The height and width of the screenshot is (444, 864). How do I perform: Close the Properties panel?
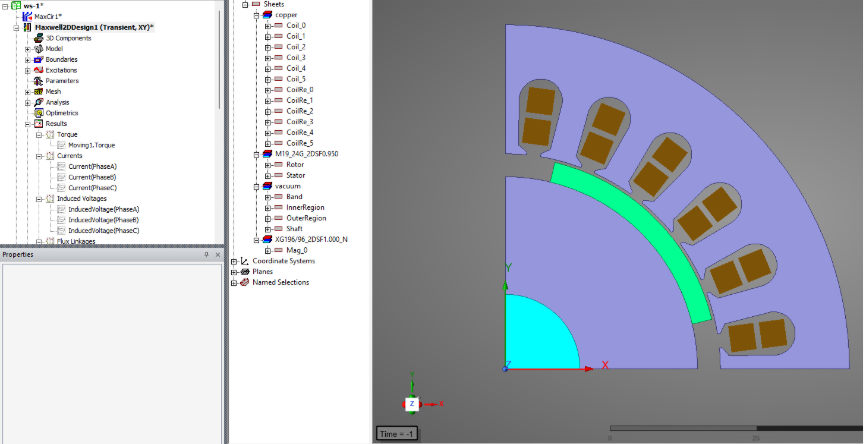(x=217, y=255)
